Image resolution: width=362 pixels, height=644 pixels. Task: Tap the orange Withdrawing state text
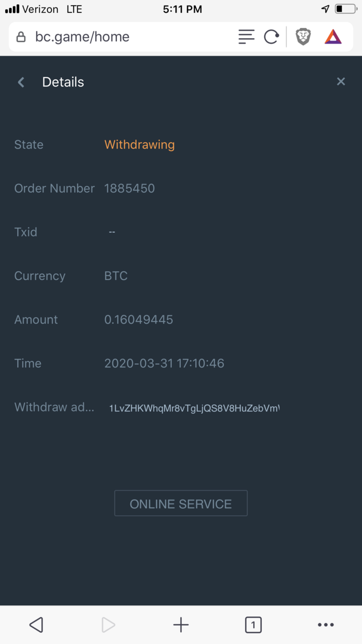[x=139, y=144]
